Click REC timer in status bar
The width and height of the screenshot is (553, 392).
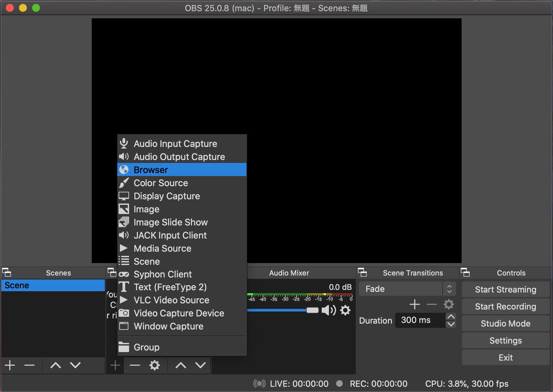click(x=378, y=383)
